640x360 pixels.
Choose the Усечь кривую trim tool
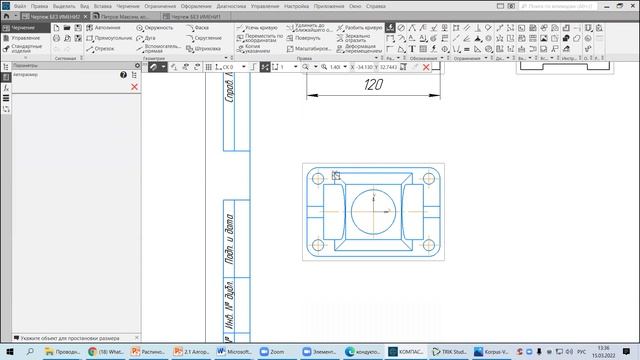pos(257,28)
